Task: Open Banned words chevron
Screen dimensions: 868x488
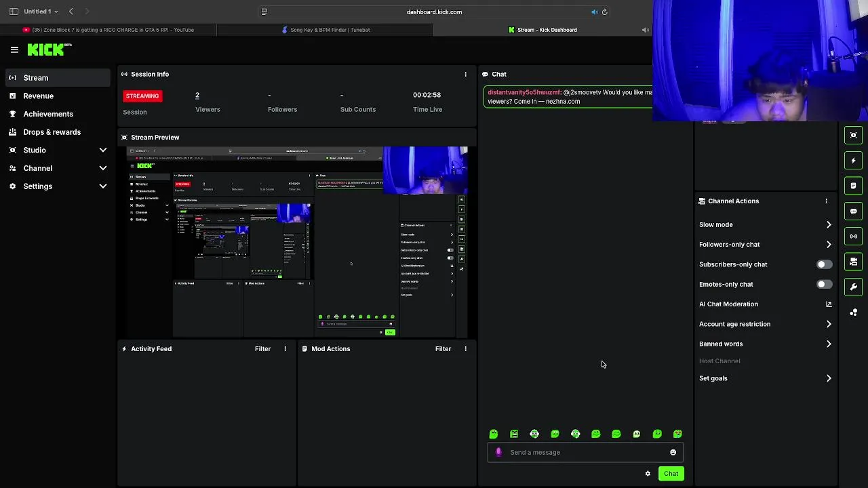Action: (x=829, y=344)
